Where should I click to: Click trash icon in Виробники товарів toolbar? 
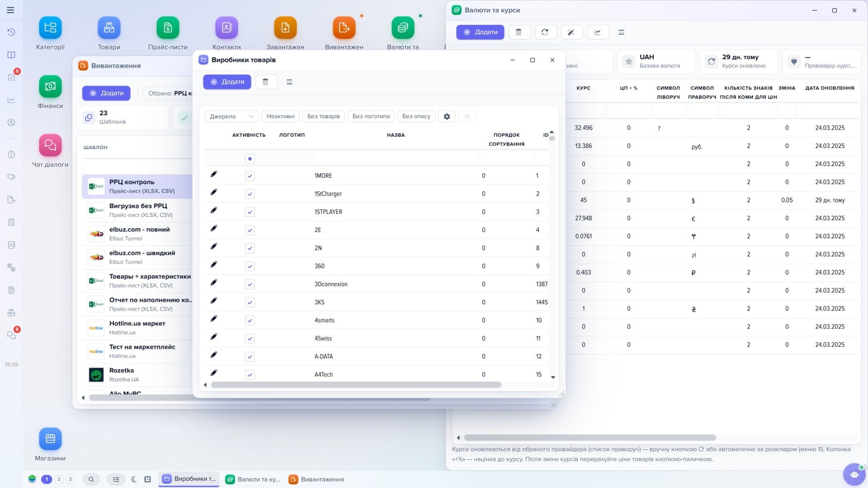point(265,82)
